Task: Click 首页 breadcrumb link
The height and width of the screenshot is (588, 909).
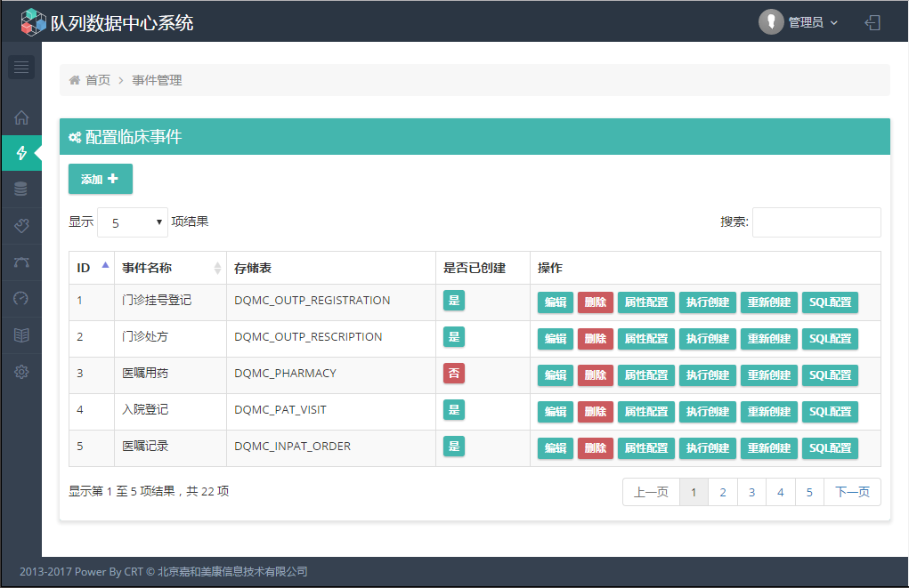Action: (x=97, y=80)
